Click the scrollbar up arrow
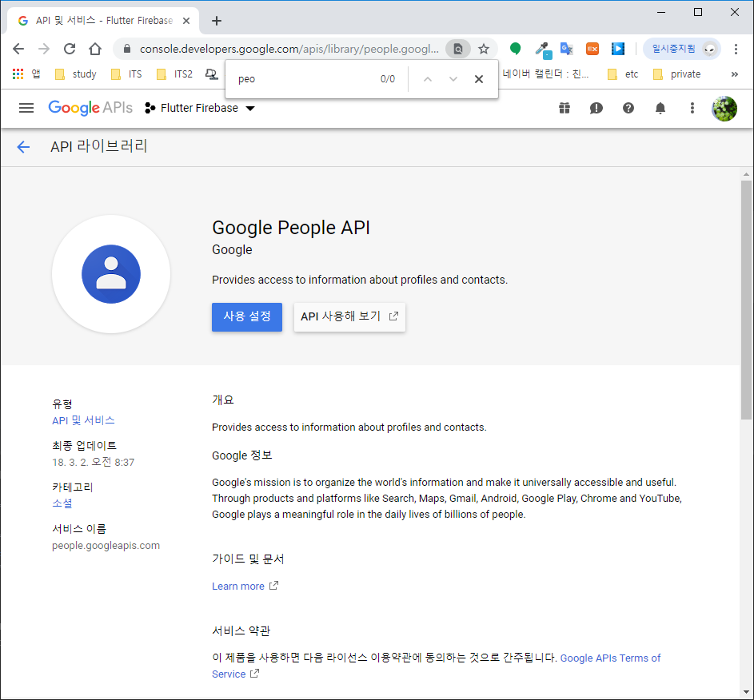 click(746, 174)
